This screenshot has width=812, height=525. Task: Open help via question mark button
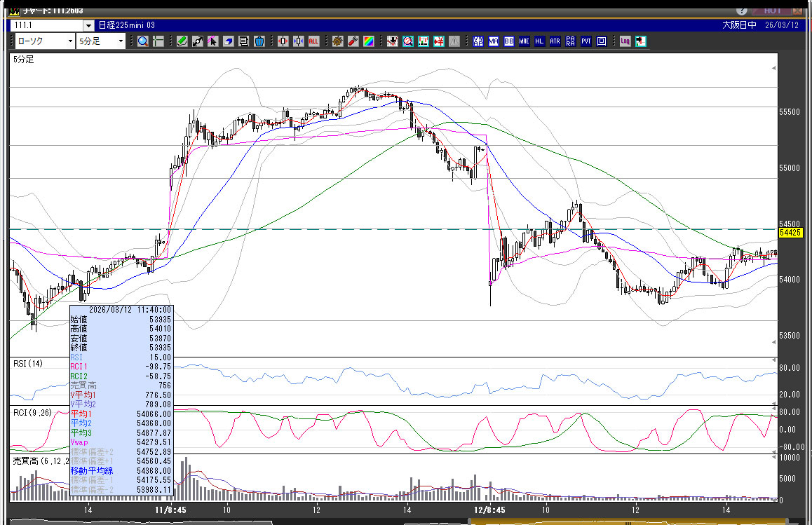coord(742,11)
